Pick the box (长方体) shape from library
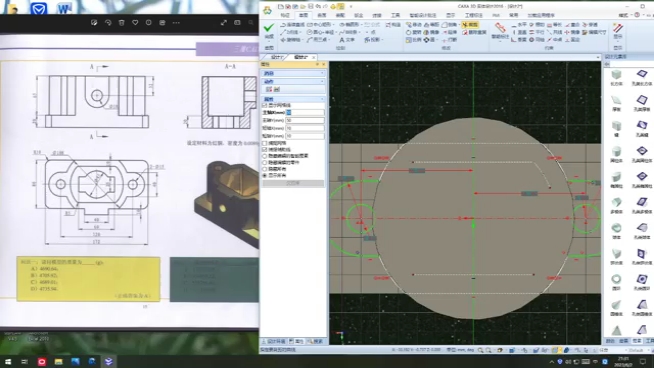This screenshot has height=368, width=654. [x=616, y=78]
